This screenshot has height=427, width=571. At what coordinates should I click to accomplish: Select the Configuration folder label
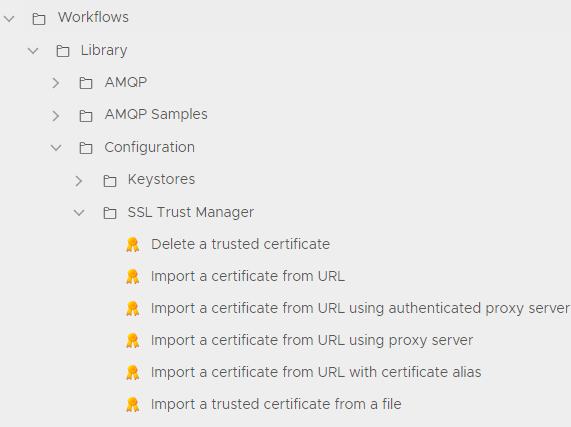(149, 147)
